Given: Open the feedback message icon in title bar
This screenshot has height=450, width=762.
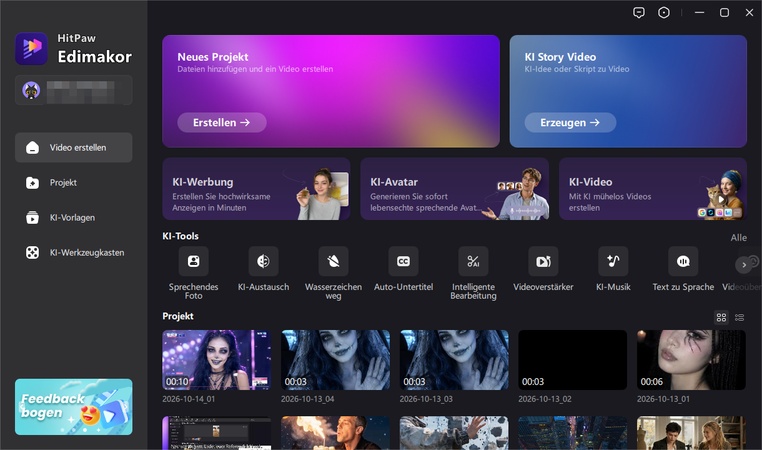Looking at the screenshot, I should tap(639, 13).
